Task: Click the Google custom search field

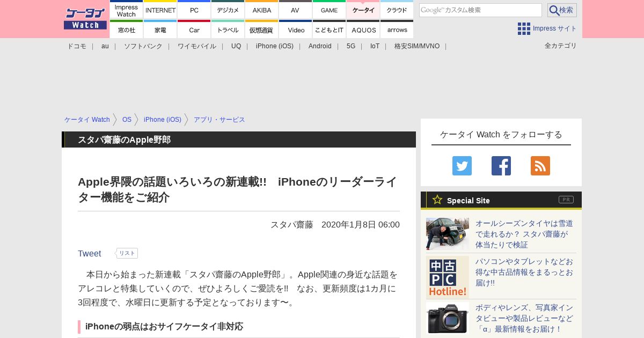Action: [x=480, y=10]
